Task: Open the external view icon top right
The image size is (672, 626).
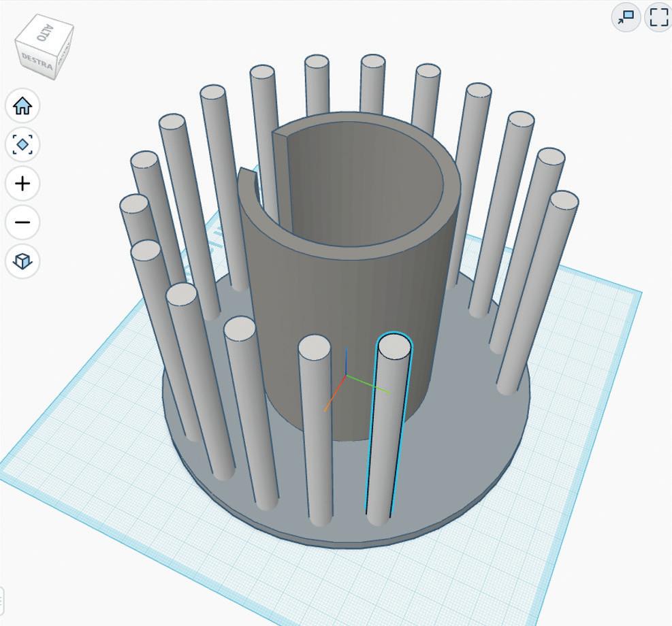Action: coord(626,17)
